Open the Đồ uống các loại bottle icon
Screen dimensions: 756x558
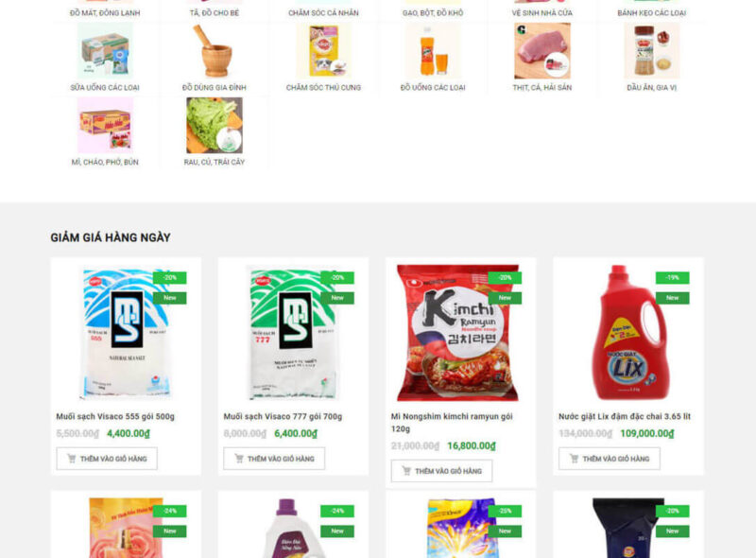tap(433, 51)
